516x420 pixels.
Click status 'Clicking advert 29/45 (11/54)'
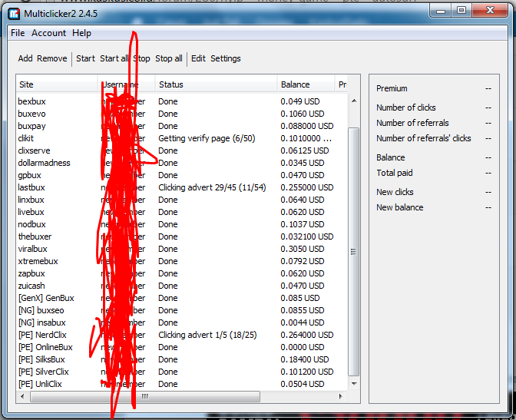point(212,187)
